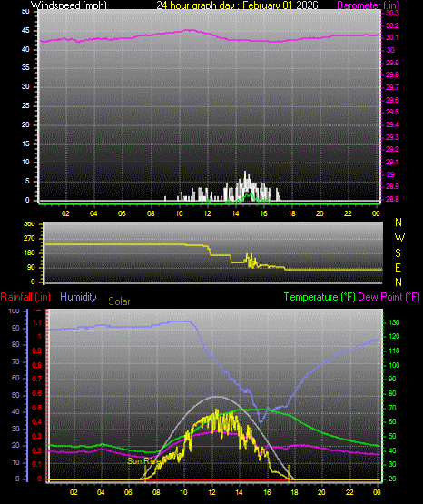Click the Barometer (in) axis title
The image size is (423, 504).
(x=368, y=5)
